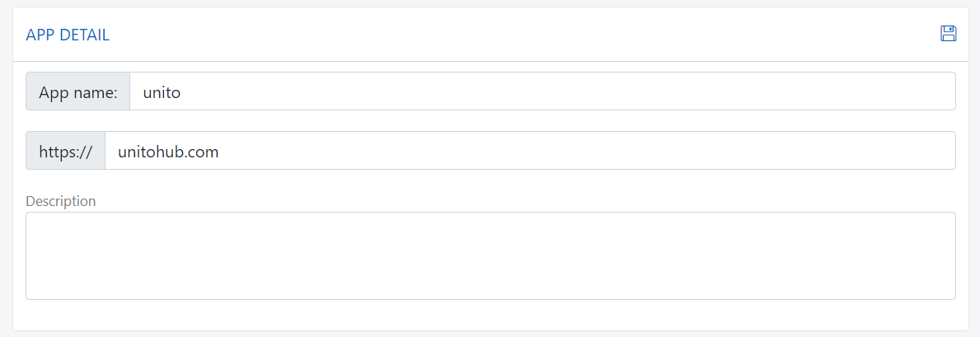Save the app details
Image resolution: width=980 pixels, height=337 pixels.
pyautogui.click(x=948, y=34)
